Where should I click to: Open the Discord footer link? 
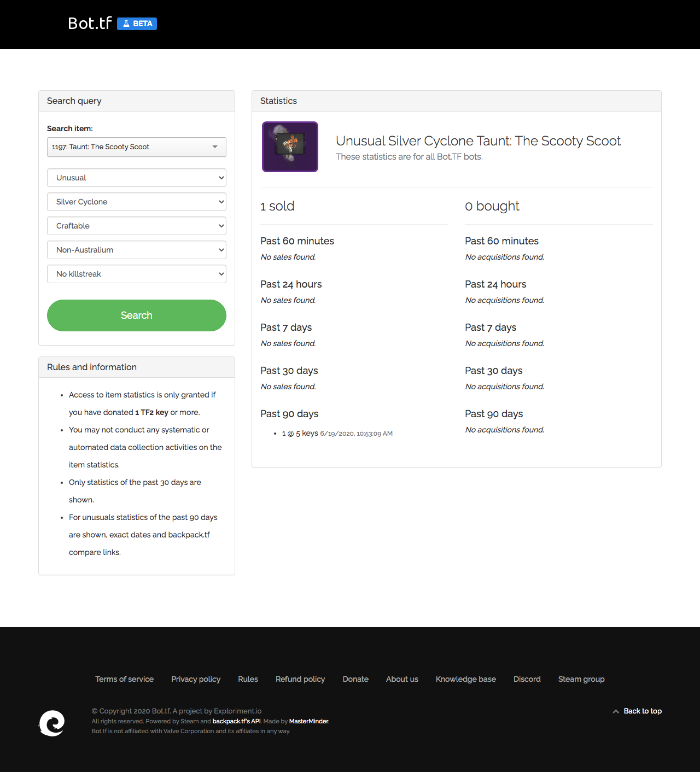click(x=527, y=679)
